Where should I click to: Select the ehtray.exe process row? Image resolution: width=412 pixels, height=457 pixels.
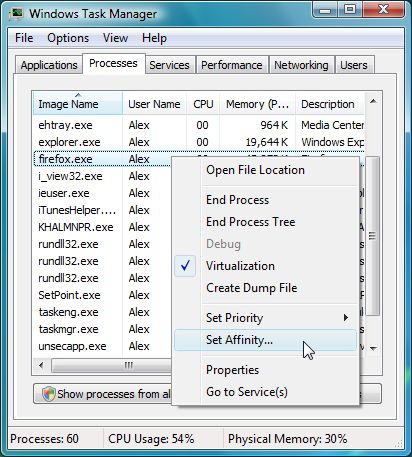click(199, 125)
